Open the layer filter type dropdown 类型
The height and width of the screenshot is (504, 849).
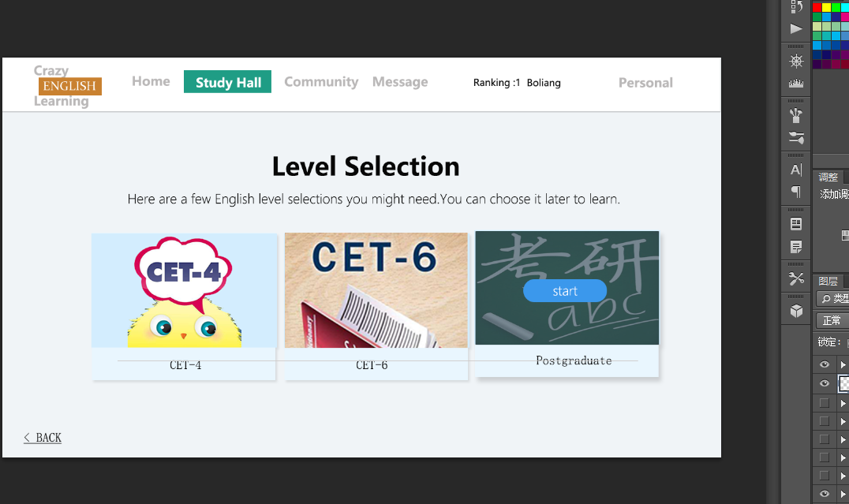click(x=833, y=299)
